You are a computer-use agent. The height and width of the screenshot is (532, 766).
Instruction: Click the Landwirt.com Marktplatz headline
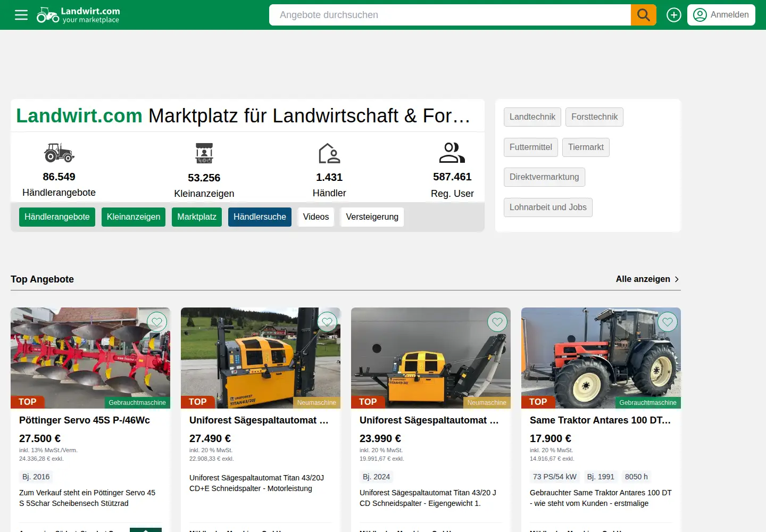click(x=243, y=115)
